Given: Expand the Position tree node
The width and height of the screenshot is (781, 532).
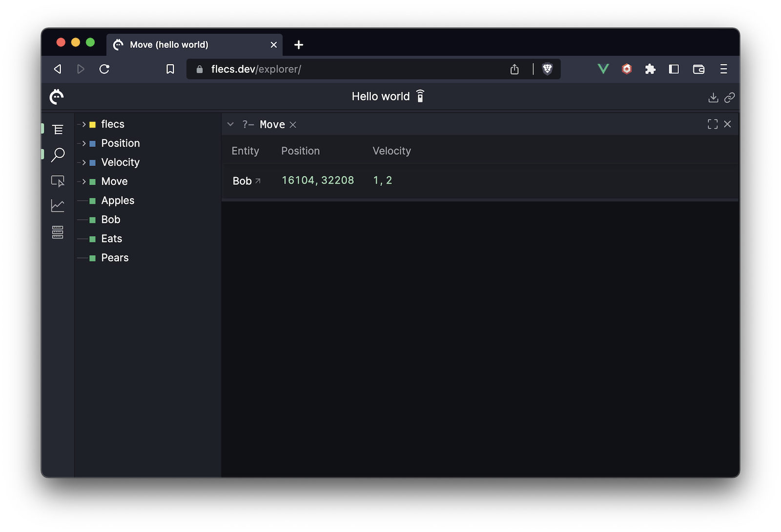Looking at the screenshot, I should (84, 143).
